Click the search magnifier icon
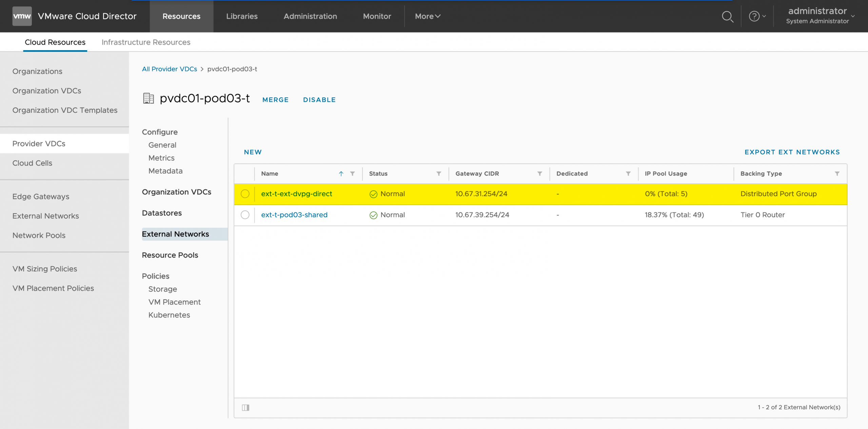This screenshot has height=429, width=868. click(727, 16)
